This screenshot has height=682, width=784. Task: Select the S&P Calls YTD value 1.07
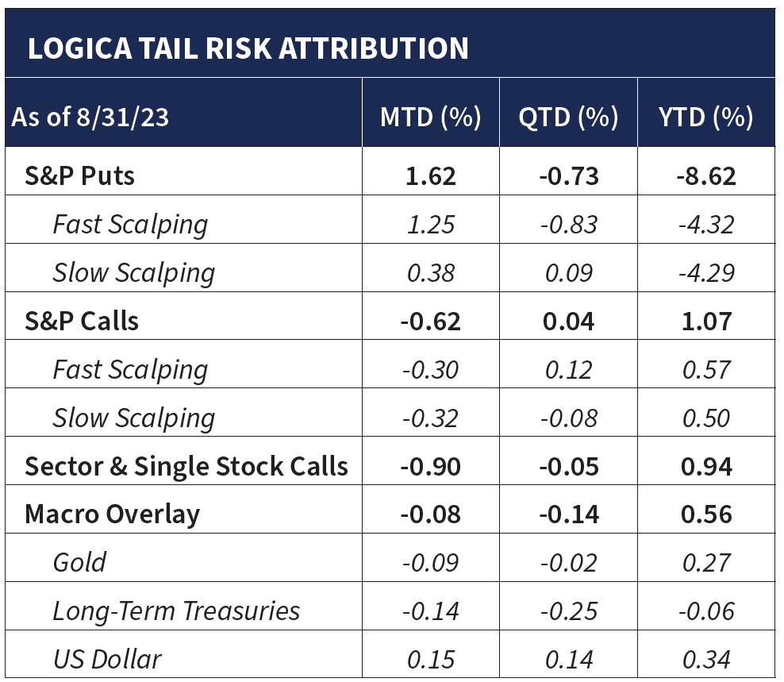pyautogui.click(x=705, y=321)
